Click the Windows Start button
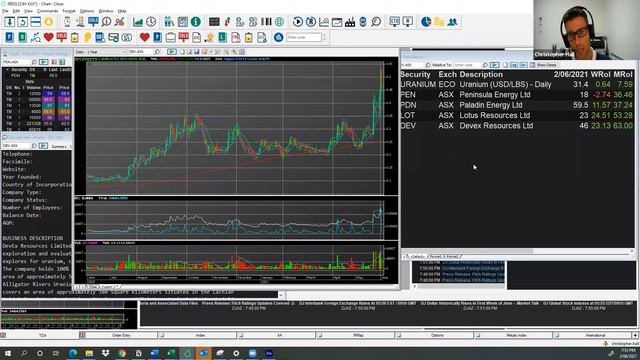Image resolution: width=640 pixels, height=360 pixels. tap(8, 353)
